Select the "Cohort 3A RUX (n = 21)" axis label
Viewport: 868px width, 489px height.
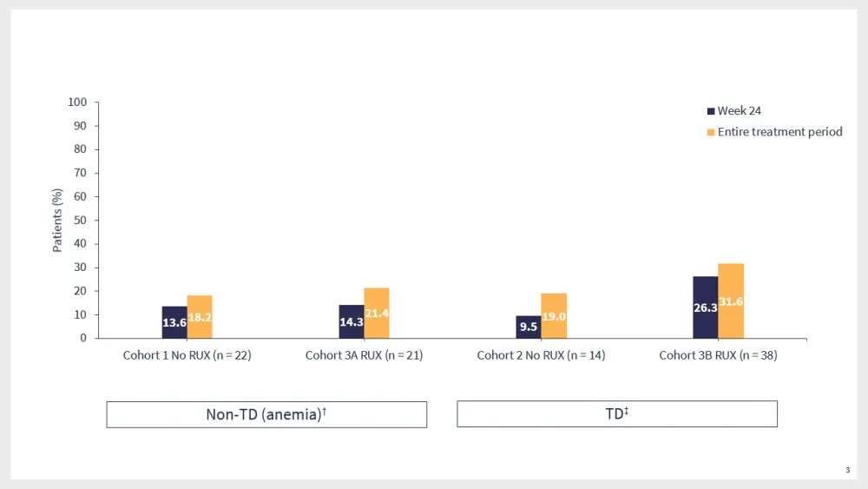(364, 355)
